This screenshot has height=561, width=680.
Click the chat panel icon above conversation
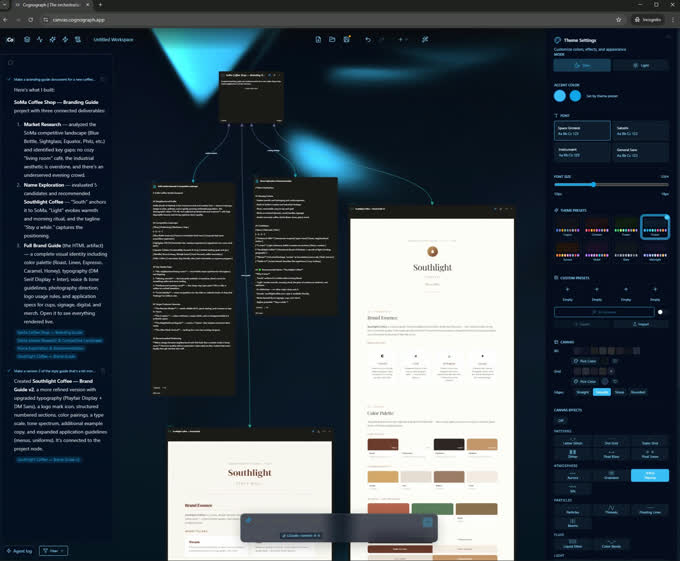(x=11, y=62)
